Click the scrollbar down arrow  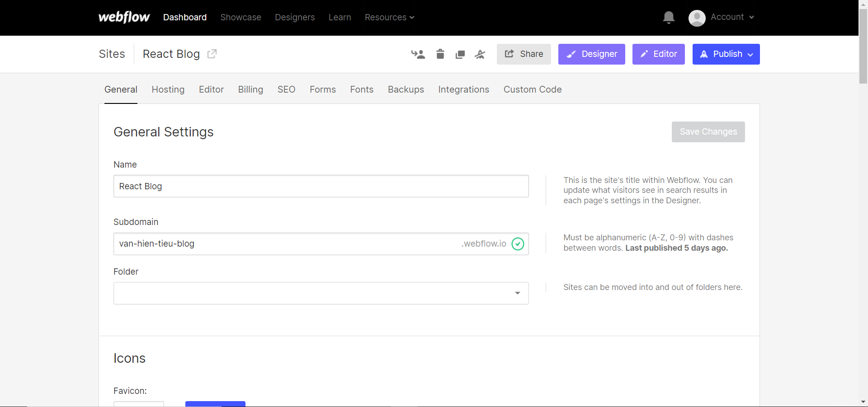point(863,402)
